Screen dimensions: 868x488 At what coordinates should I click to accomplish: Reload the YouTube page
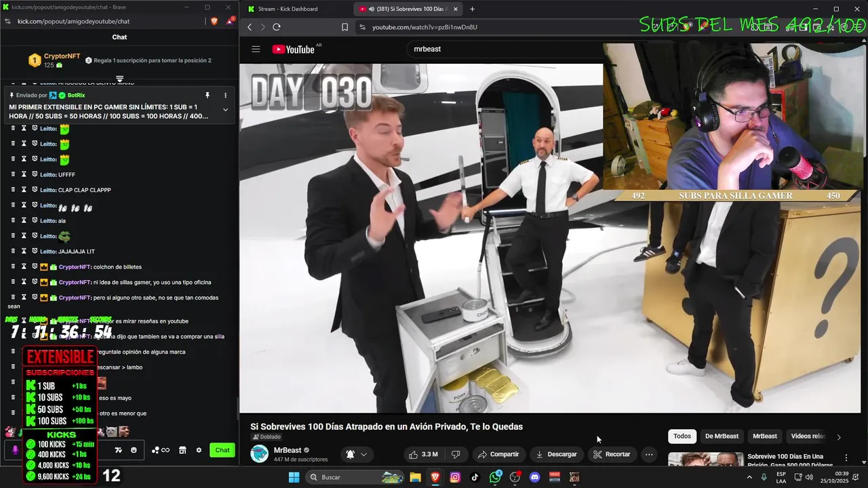(277, 27)
